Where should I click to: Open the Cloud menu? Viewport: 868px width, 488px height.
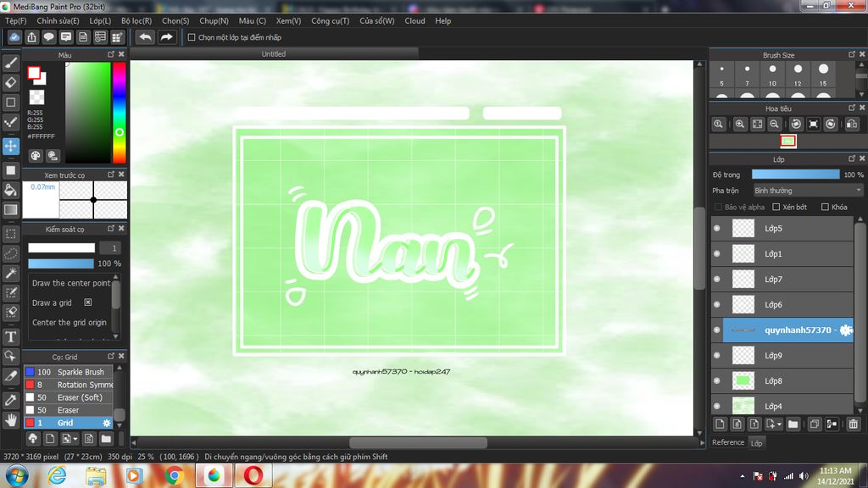pos(415,20)
